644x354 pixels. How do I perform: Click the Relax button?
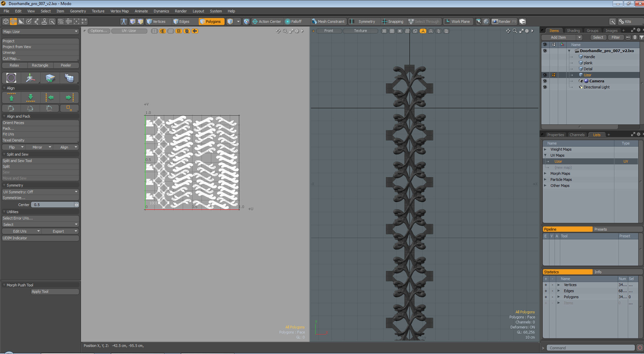click(14, 65)
